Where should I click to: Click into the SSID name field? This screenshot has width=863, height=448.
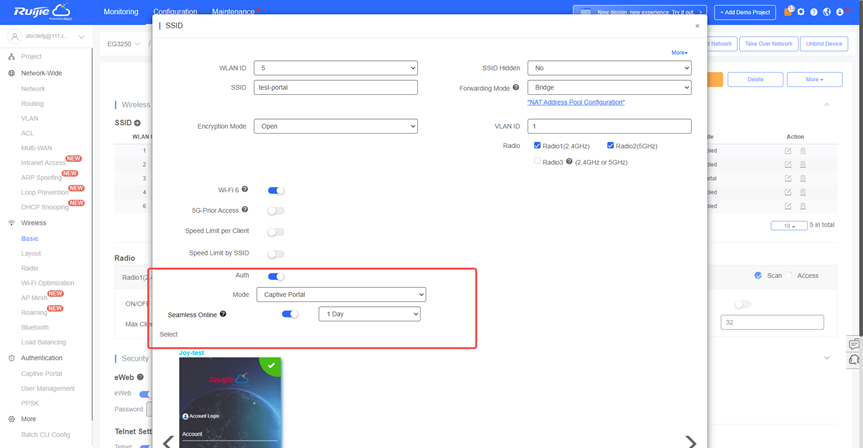(x=335, y=88)
